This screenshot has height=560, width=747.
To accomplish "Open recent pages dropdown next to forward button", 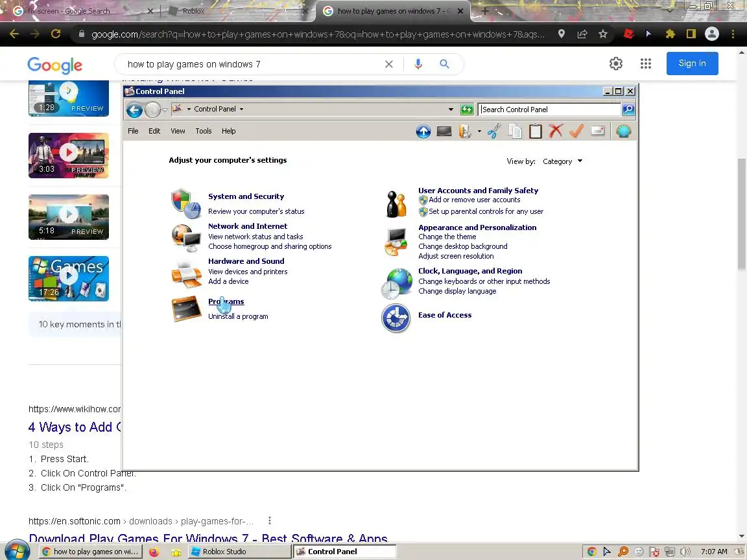I will pyautogui.click(x=165, y=110).
